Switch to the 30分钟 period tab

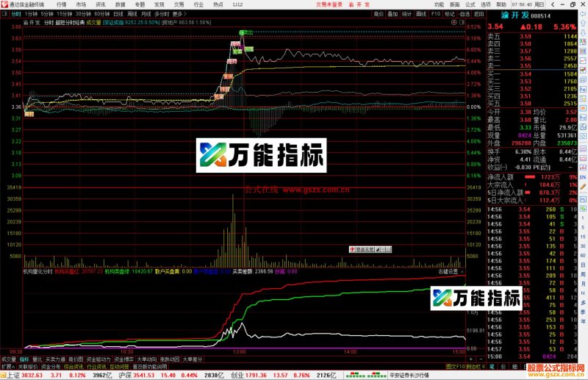[x=83, y=14]
